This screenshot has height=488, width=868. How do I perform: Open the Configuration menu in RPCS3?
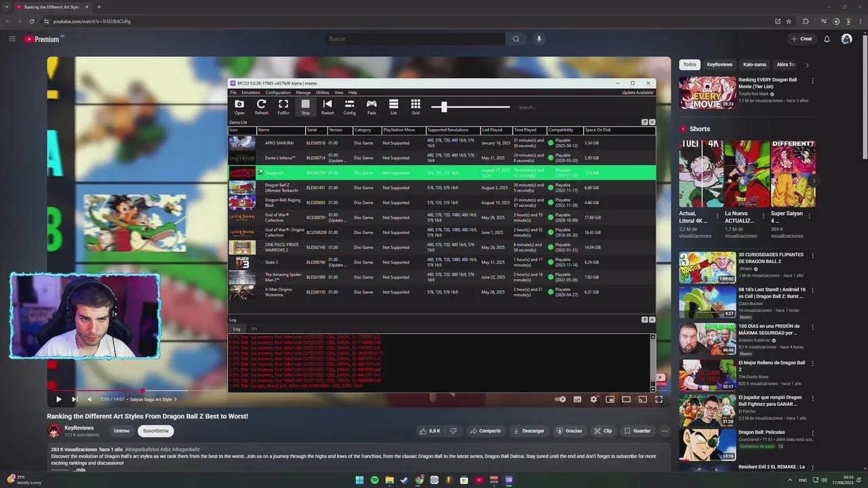tap(278, 93)
